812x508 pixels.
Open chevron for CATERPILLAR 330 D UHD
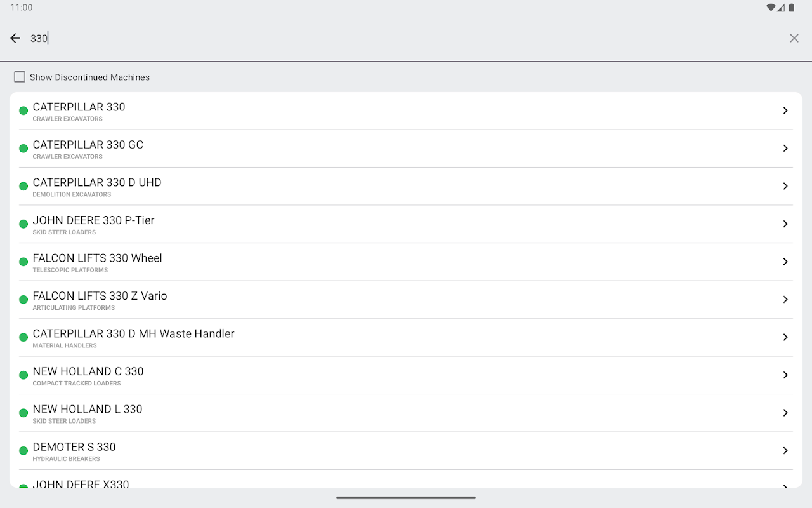click(x=785, y=186)
